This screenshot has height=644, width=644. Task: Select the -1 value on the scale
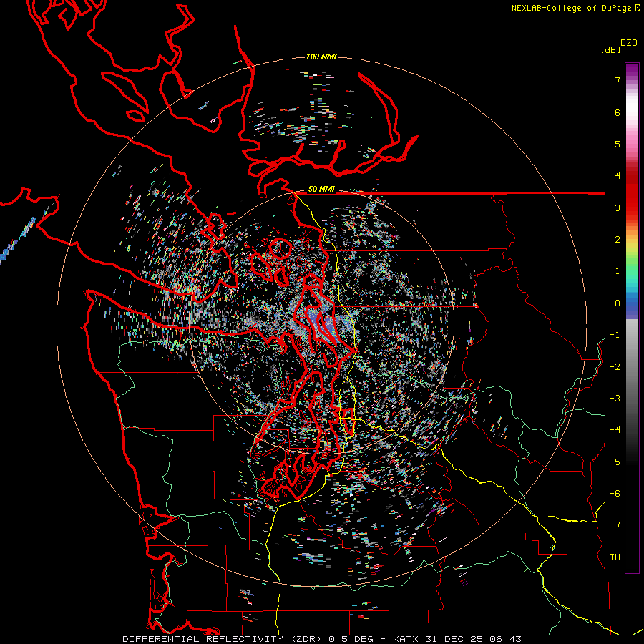tap(615, 335)
